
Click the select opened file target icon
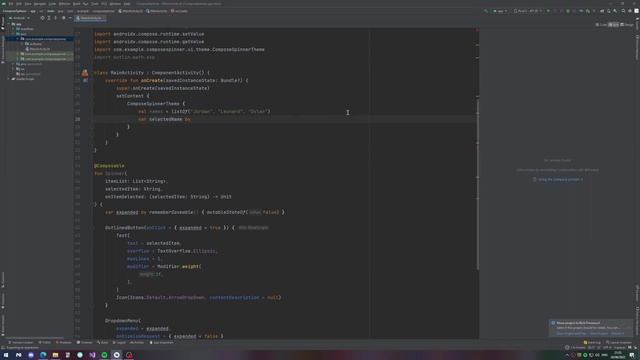pyautogui.click(x=42, y=18)
